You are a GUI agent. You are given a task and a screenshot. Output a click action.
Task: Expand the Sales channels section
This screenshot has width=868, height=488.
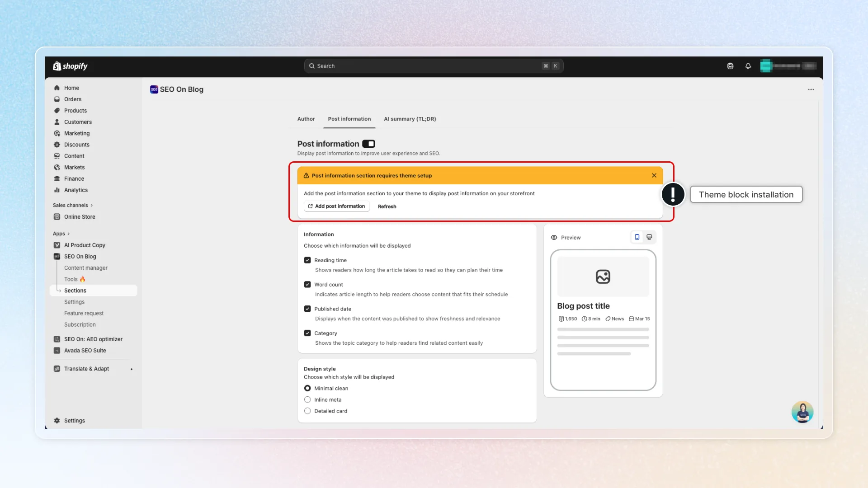tap(73, 206)
